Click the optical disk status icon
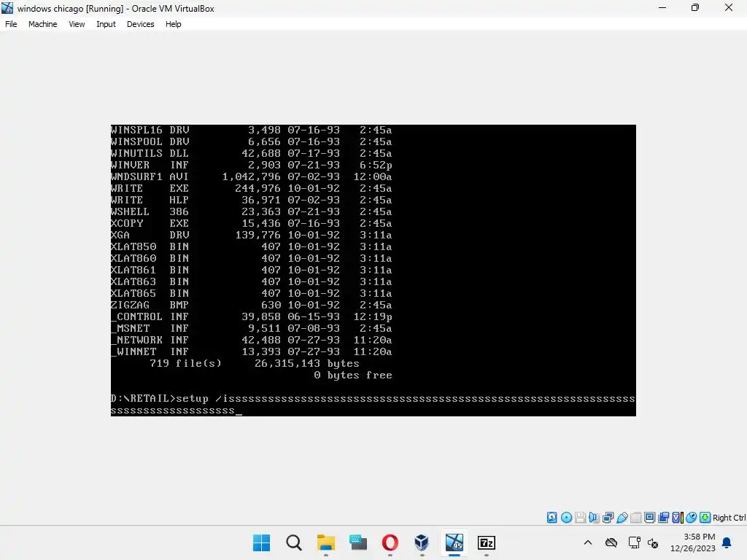 (x=566, y=518)
